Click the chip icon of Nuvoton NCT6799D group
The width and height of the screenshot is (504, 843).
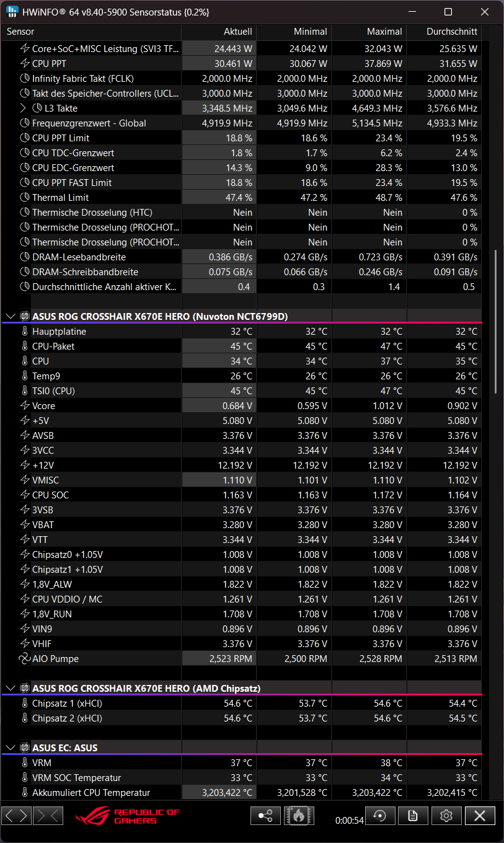[25, 316]
